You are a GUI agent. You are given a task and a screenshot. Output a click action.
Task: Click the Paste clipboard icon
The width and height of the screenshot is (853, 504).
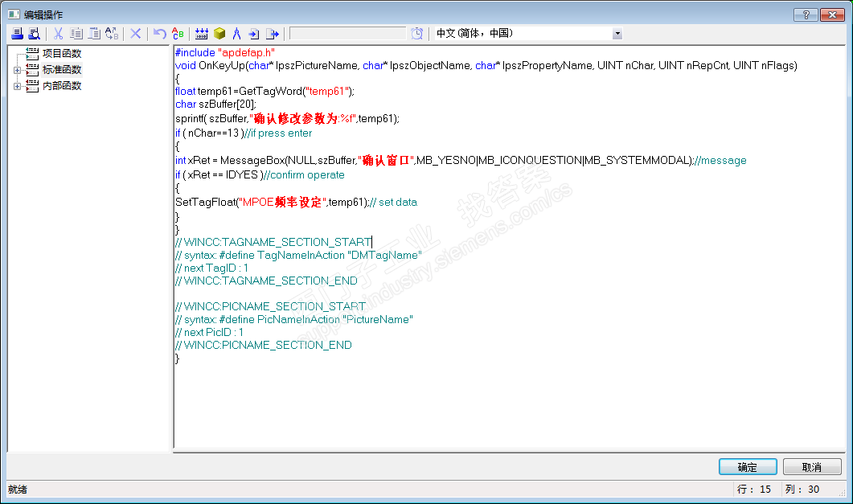tap(94, 34)
